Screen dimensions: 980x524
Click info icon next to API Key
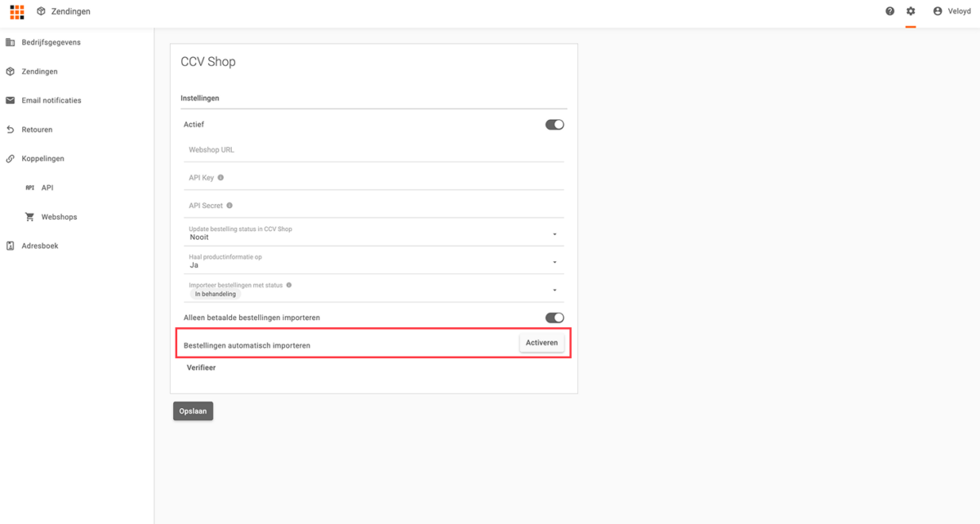tap(220, 178)
